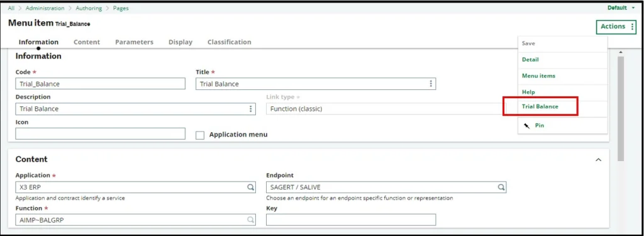This screenshot has height=236, width=644.
Task: Click the empty Key input field
Action: click(x=351, y=220)
